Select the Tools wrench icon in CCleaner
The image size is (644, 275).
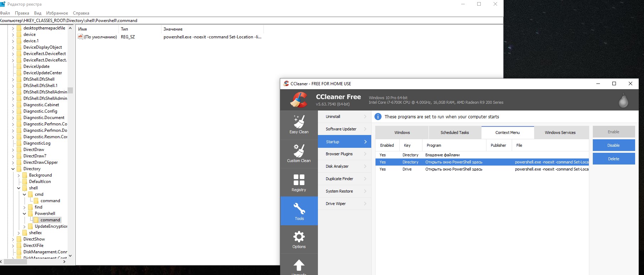pos(299,208)
